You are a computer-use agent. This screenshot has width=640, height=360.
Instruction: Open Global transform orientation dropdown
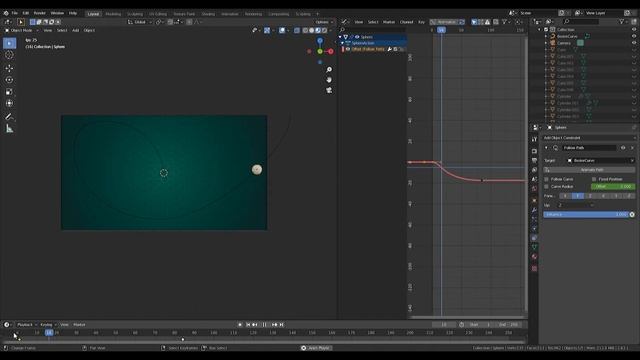pos(140,22)
